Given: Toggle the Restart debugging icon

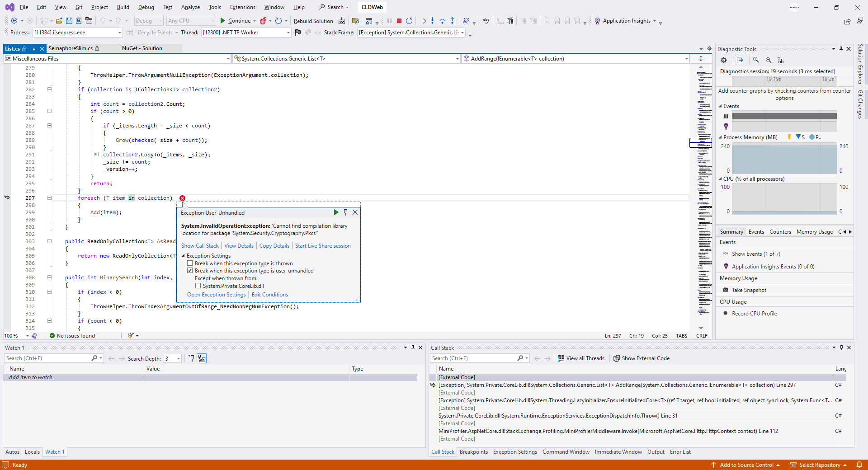Looking at the screenshot, I should 409,21.
